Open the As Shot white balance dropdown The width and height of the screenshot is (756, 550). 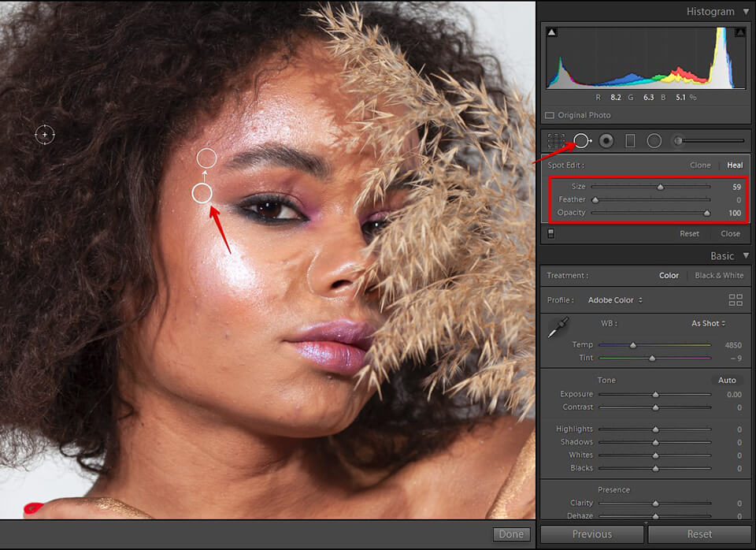point(708,323)
